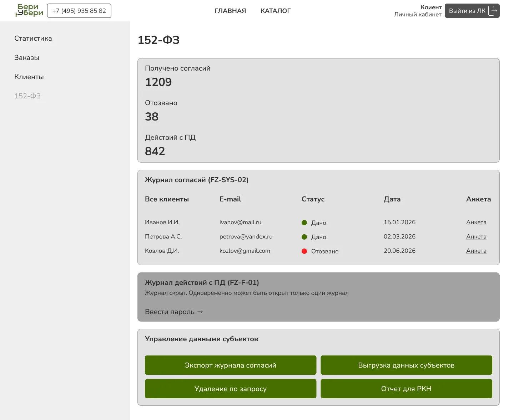Open the КАТАЛОГ menu item
Screen dimensions: 514x420
[x=276, y=11]
